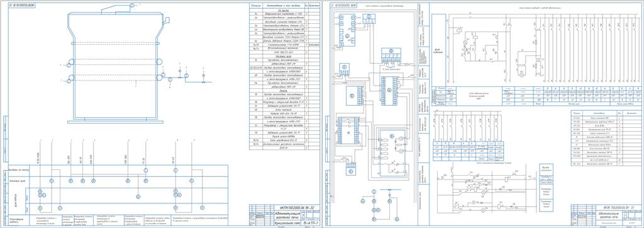Screen dimensions: 644x228
Task: Click the 'Щит КИПиА' vertical row label
Action: pos(16,200)
